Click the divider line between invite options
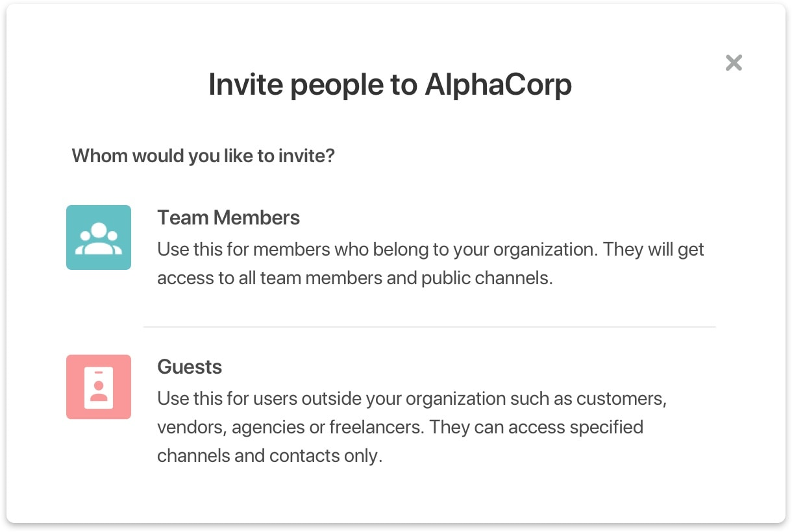This screenshot has width=792, height=532. (x=429, y=327)
